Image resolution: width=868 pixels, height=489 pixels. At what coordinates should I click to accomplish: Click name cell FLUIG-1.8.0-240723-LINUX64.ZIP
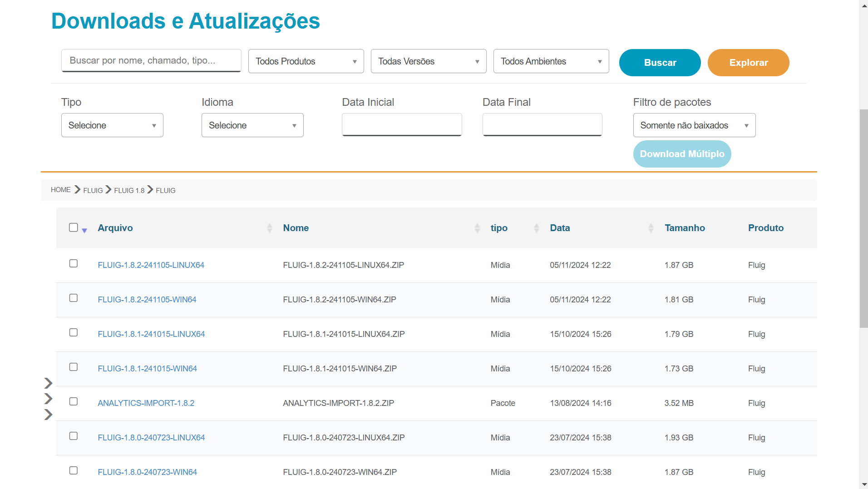click(344, 438)
